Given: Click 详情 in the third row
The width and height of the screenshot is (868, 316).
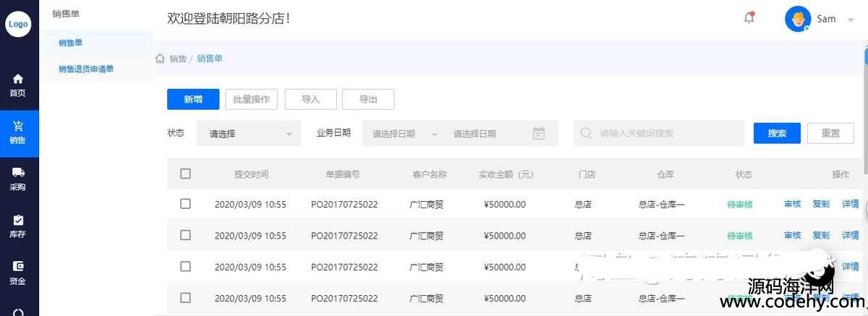Looking at the screenshot, I should coord(851,267).
